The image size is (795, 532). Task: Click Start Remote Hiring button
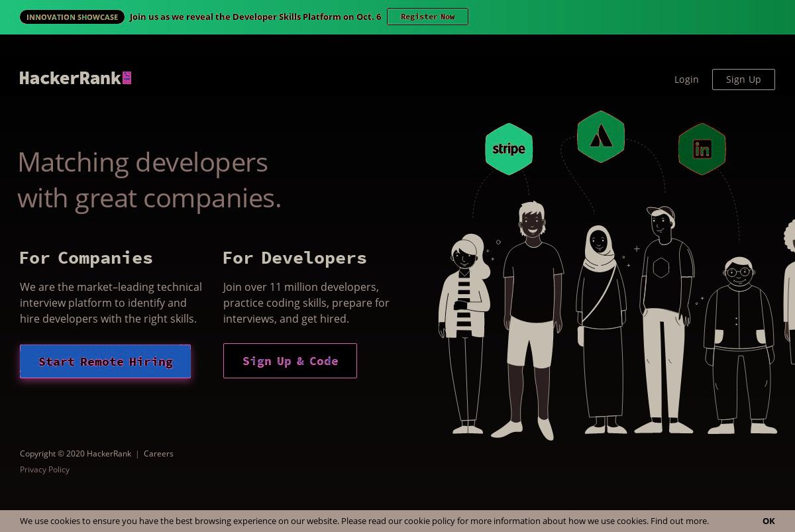105,361
